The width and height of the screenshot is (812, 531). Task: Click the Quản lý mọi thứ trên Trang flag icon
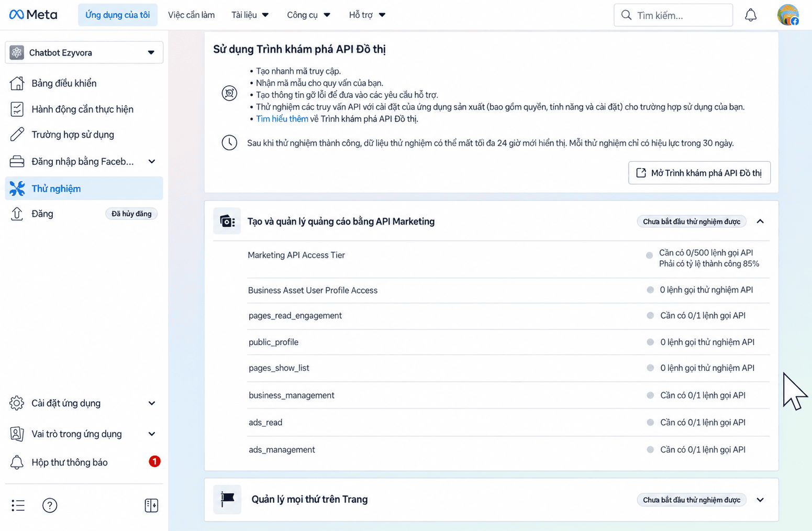(x=227, y=500)
